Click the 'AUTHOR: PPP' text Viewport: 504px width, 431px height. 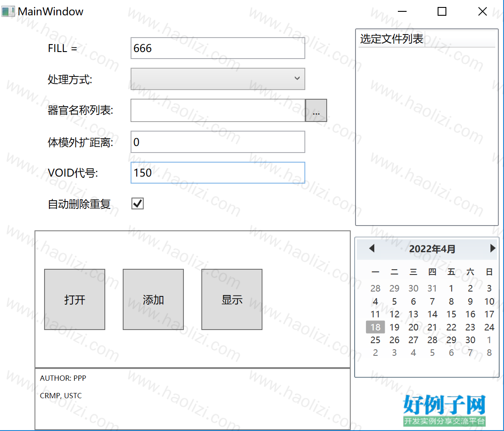tap(63, 378)
